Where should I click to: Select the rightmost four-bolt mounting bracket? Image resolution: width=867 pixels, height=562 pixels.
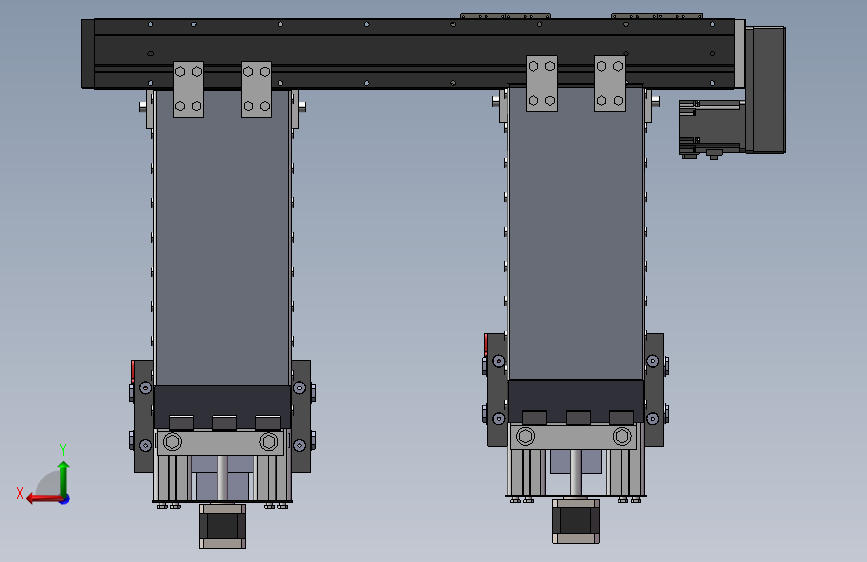[610, 84]
